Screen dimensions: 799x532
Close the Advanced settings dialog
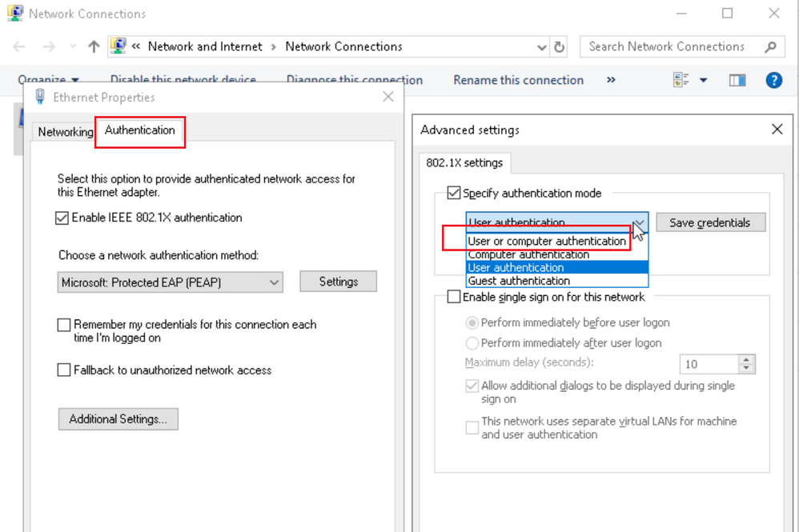tap(777, 130)
